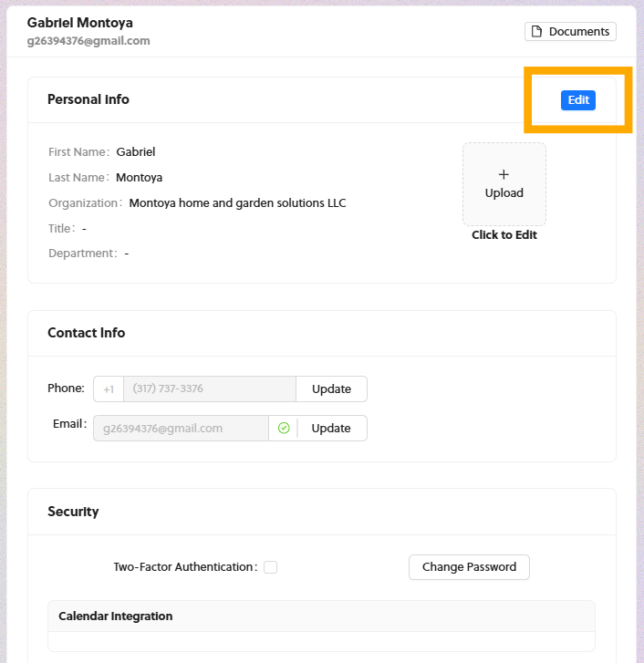This screenshot has height=663, width=644.
Task: Click the Organization value Montoya home and garden
Action: [x=237, y=203]
